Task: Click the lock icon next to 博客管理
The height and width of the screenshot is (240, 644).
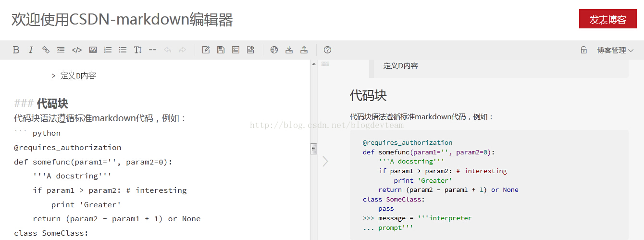Action: click(x=583, y=50)
